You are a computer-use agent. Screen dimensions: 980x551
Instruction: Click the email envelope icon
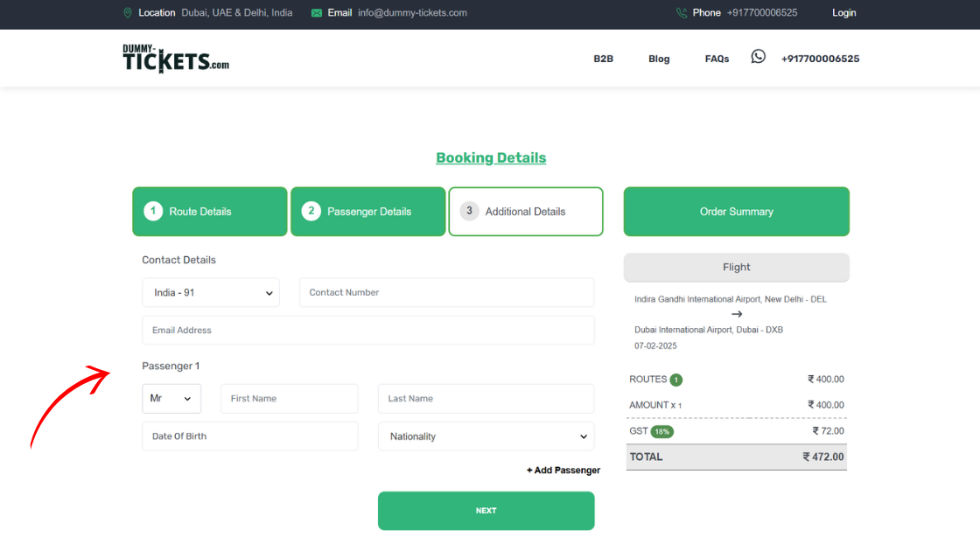[x=317, y=13]
